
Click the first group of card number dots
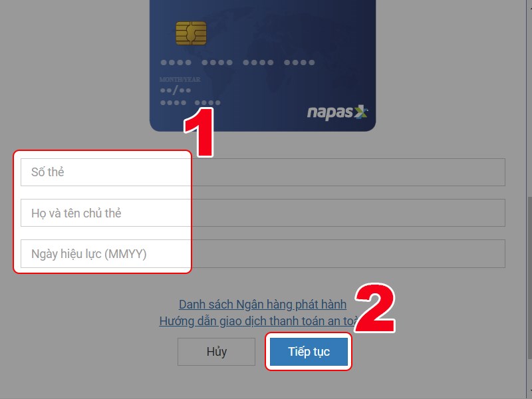point(176,63)
